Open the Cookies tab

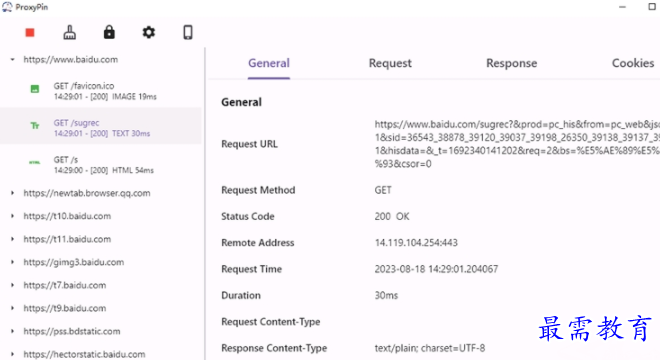click(633, 63)
